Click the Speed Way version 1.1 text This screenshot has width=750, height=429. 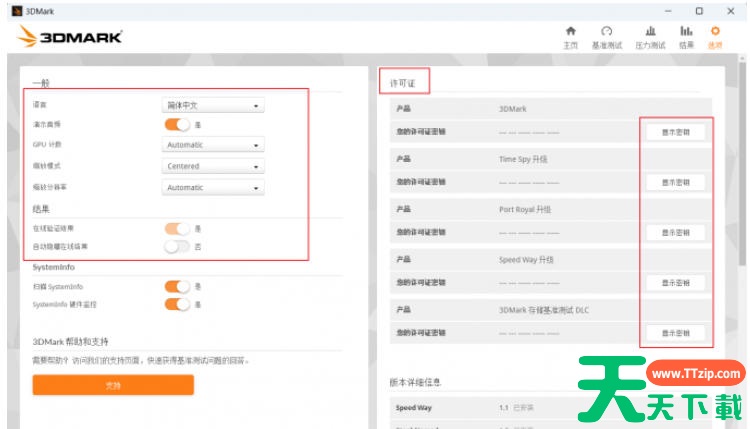[x=503, y=408]
